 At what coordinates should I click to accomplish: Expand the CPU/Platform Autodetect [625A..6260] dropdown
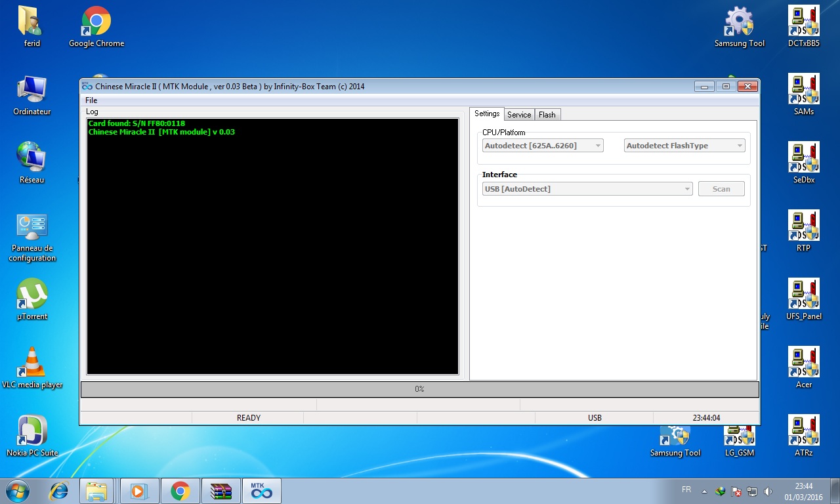coord(543,146)
